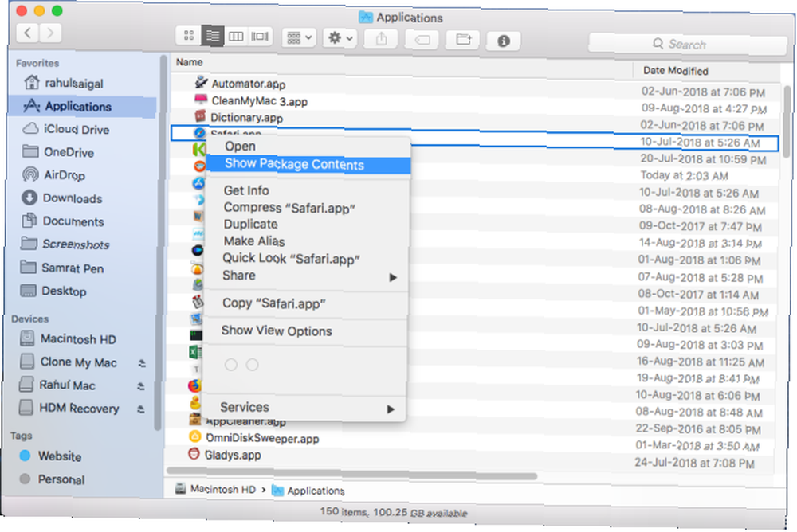
Task: Eject the Clone My Mac volume
Action: (x=142, y=363)
